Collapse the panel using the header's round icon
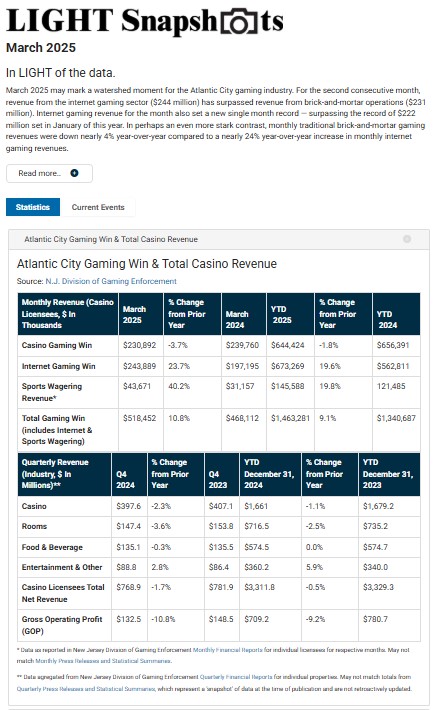The height and width of the screenshot is (710, 436). pyautogui.click(x=407, y=239)
